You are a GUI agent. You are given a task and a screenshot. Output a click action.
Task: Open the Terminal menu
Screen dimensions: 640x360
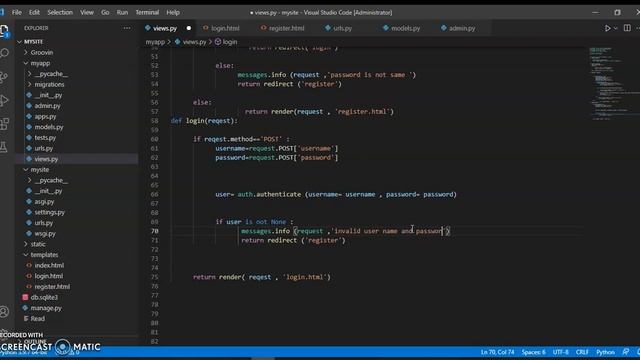(x=147, y=12)
